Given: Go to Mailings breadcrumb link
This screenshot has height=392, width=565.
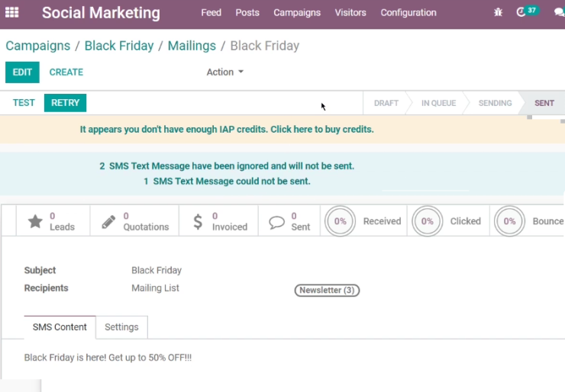Looking at the screenshot, I should coord(192,46).
